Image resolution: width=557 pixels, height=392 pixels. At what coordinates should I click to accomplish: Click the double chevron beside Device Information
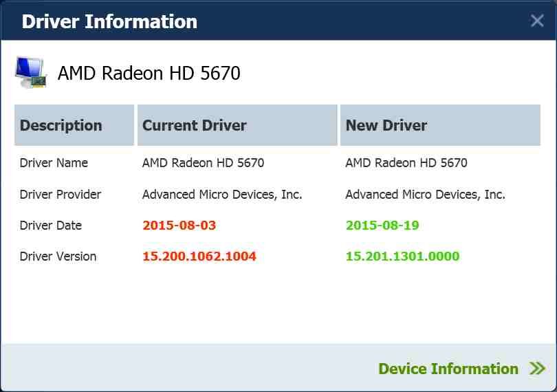coord(537,369)
